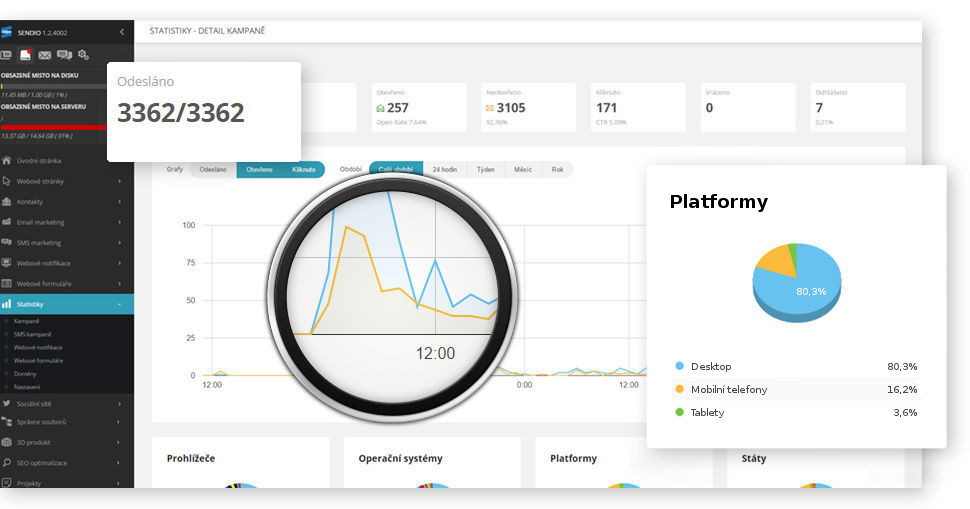Open SMS kampaně under Statistiky
Image resolution: width=970 pixels, height=509 pixels.
pos(33,334)
